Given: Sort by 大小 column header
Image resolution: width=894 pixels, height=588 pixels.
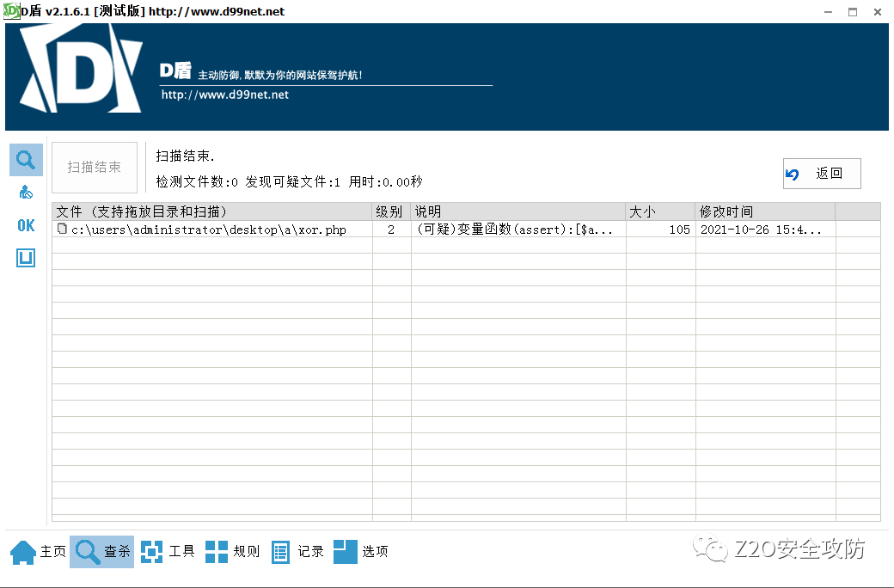Looking at the screenshot, I should [660, 211].
